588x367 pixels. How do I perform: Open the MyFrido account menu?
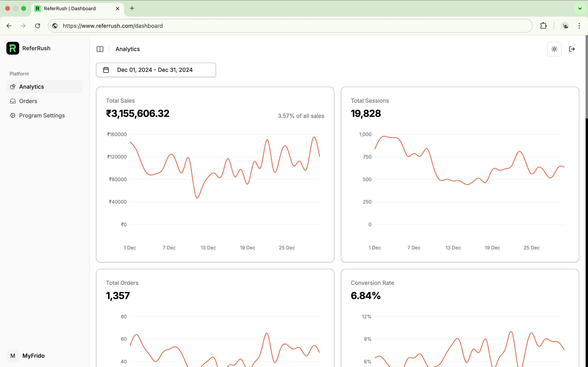(45, 356)
